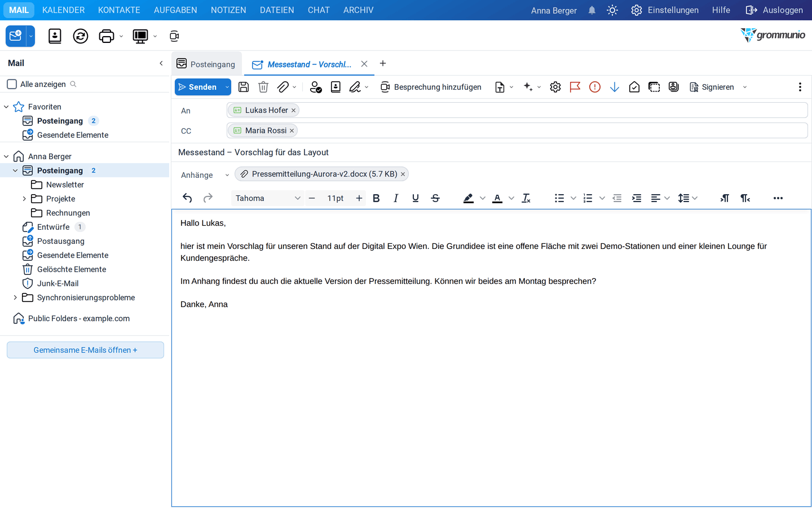812x508 pixels.
Task: Pick the text highlight color button
Action: tap(469, 198)
